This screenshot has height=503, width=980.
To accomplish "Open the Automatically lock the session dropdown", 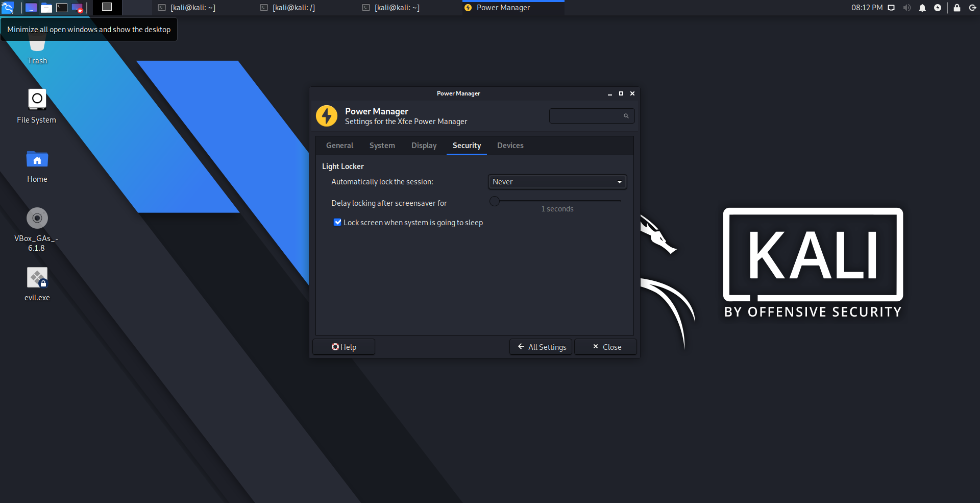I will click(557, 182).
